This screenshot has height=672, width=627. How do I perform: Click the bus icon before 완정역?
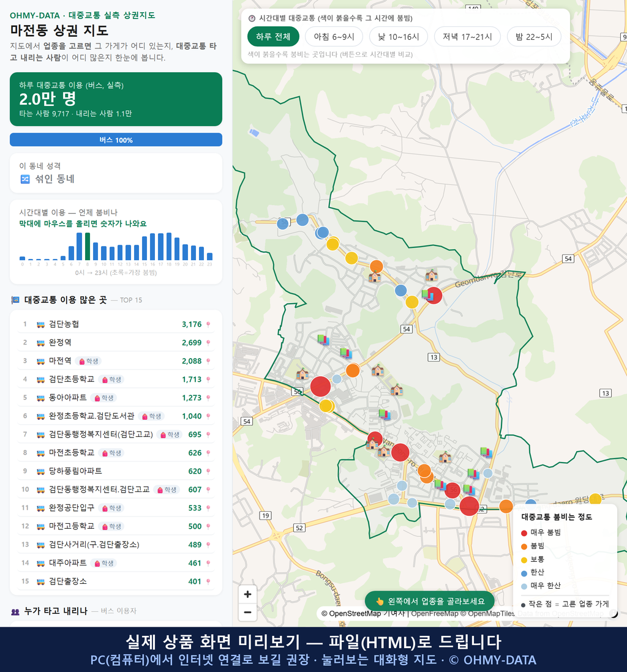[40, 343]
